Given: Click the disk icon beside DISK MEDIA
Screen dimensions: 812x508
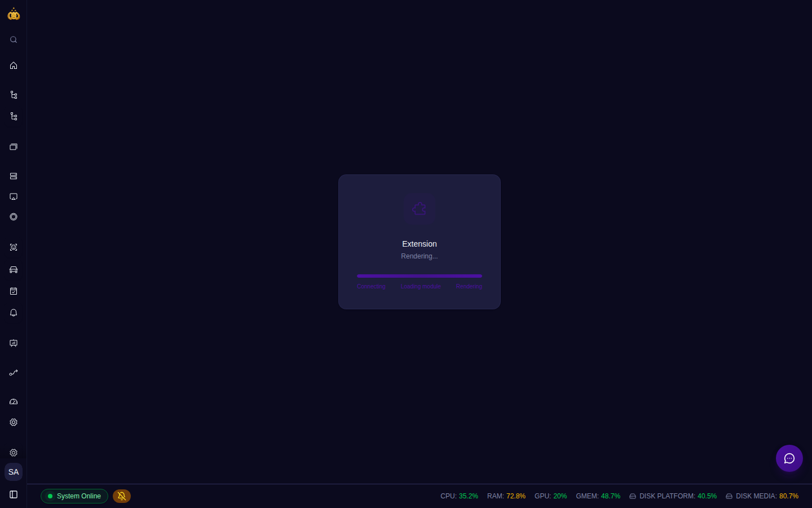Looking at the screenshot, I should 729,496.
